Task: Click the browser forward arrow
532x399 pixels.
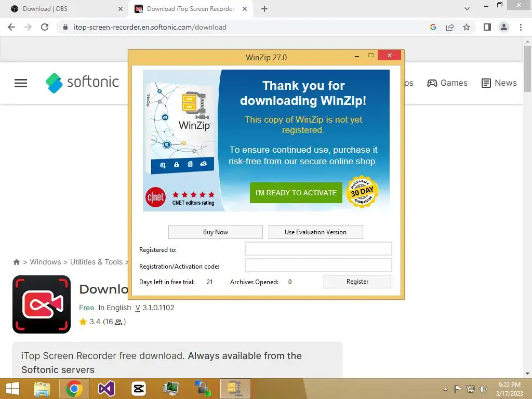Action: pyautogui.click(x=28, y=27)
